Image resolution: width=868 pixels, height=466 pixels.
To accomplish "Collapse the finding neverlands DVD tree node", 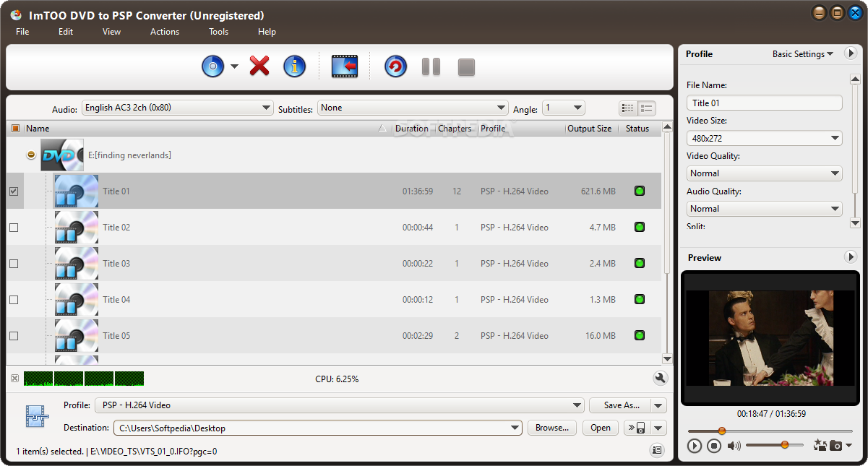I will point(31,155).
